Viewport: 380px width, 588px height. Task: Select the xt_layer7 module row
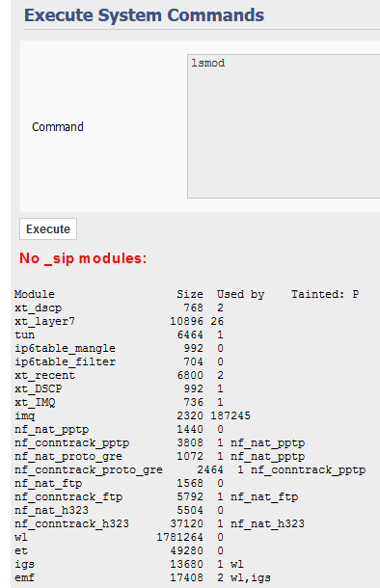click(x=120, y=321)
